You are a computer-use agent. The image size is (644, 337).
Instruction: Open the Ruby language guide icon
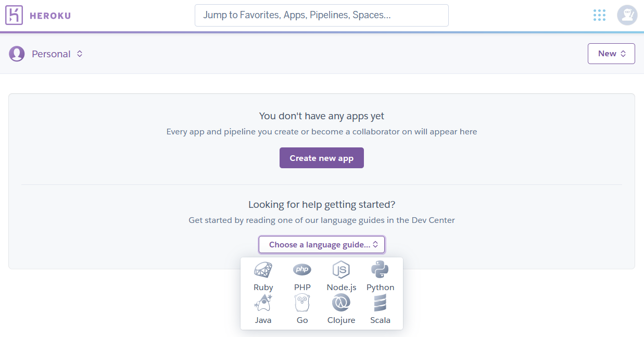coord(263,270)
